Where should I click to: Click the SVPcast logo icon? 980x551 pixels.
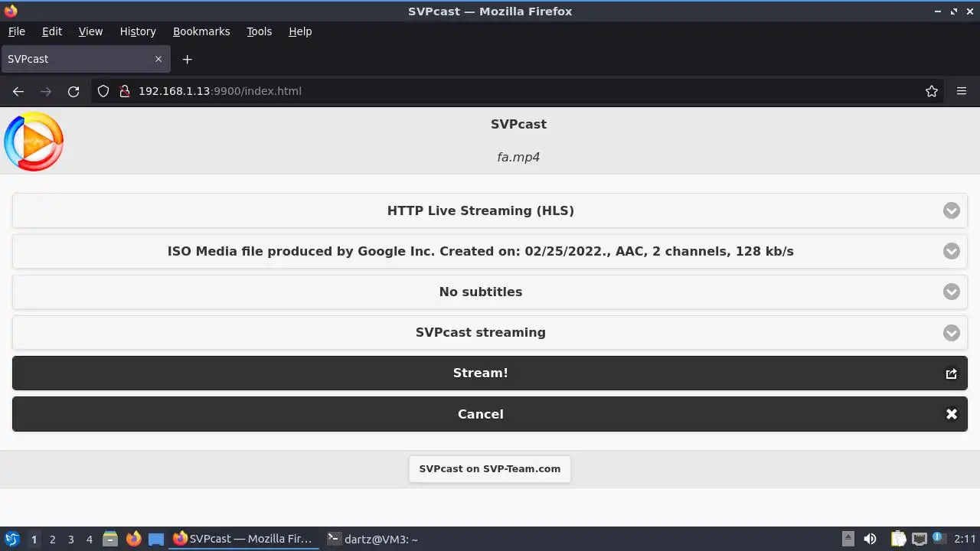[x=34, y=141]
